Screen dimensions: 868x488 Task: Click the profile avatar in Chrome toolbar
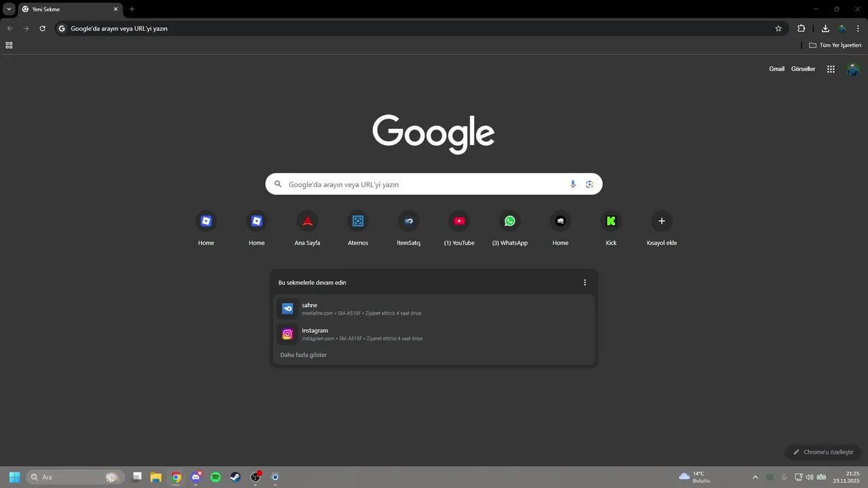(x=842, y=28)
